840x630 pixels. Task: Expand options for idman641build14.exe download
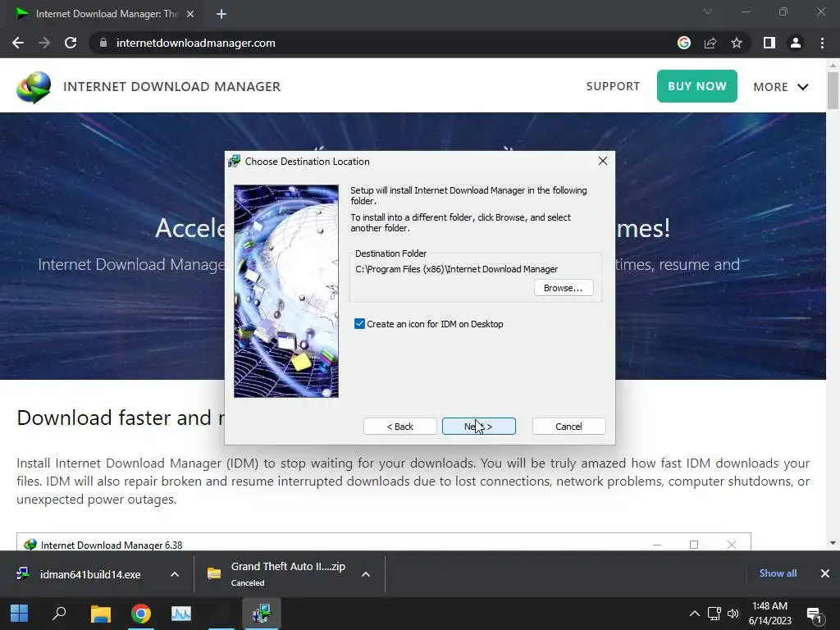pyautogui.click(x=175, y=574)
